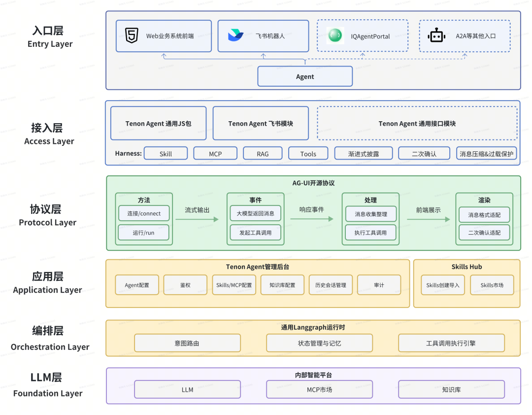Screen dimensions: 532x415
Task: Click the Skills市场 box
Action: tap(492, 285)
